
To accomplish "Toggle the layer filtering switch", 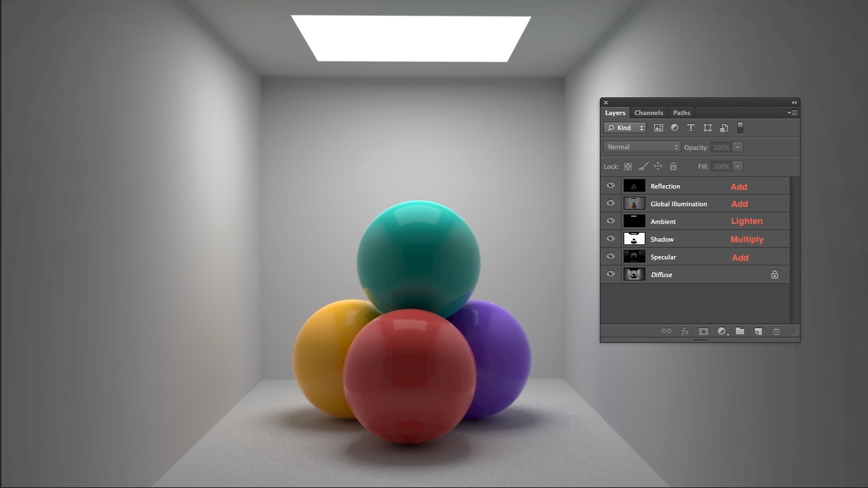I will 740,128.
